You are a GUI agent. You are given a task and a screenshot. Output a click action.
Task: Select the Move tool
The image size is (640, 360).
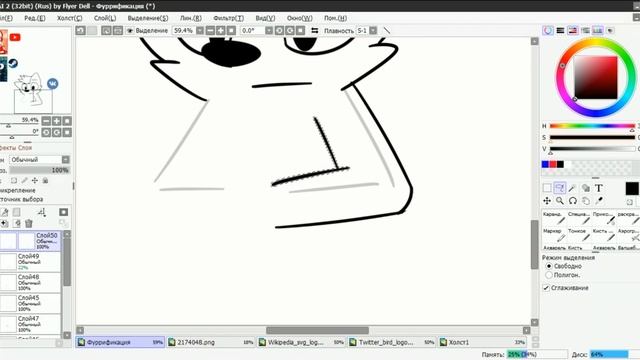(x=547, y=201)
